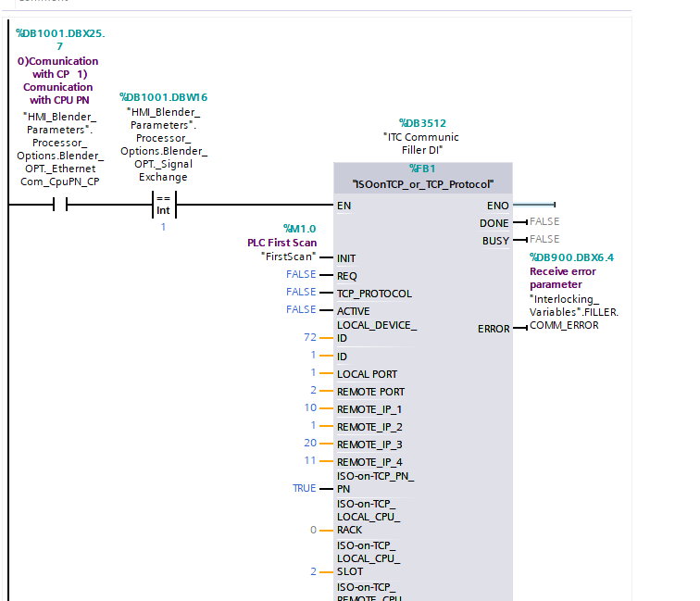The image size is (700, 601).
Task: Click the ERROR output pin label
Action: [x=494, y=329]
